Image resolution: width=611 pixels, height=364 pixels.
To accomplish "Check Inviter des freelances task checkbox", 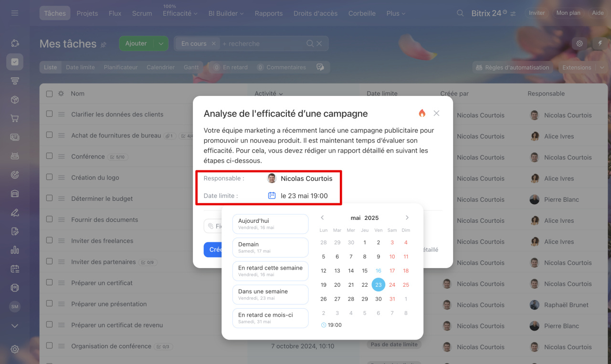I will [49, 240].
